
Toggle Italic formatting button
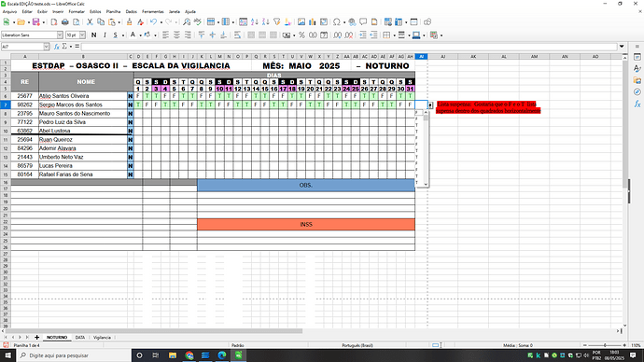(x=105, y=35)
